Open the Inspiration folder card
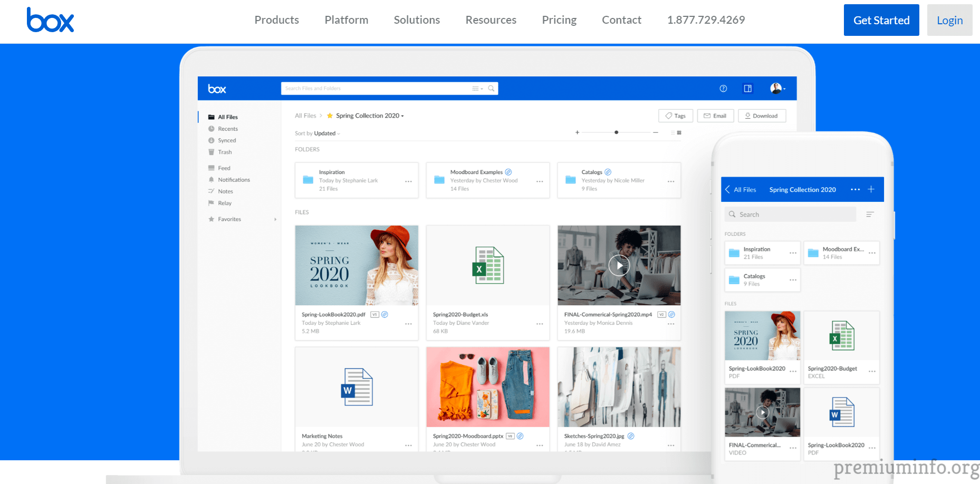Screen dimensions: 980x484 (357, 180)
